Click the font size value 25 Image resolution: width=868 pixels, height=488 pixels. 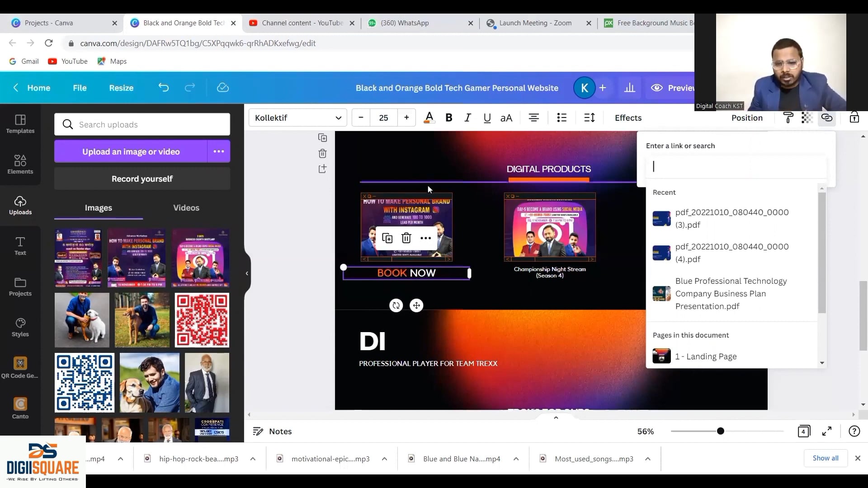[384, 118]
